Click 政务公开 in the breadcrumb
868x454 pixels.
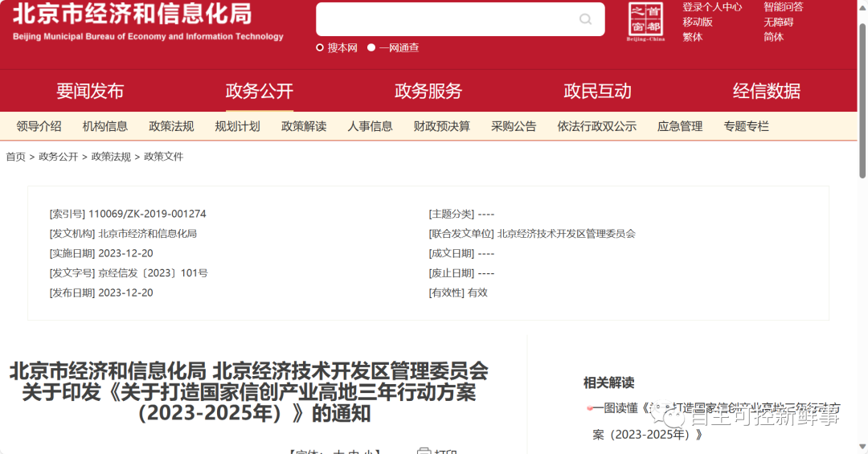click(x=58, y=157)
